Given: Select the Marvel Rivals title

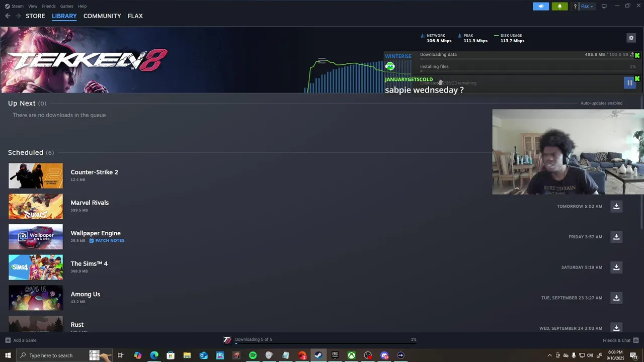Looking at the screenshot, I should [90, 203].
